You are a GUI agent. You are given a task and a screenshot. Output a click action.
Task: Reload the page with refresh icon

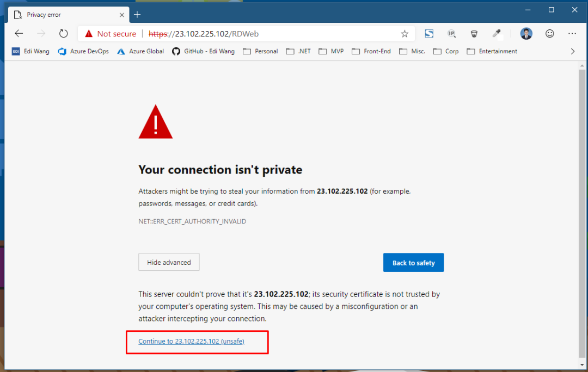click(63, 34)
